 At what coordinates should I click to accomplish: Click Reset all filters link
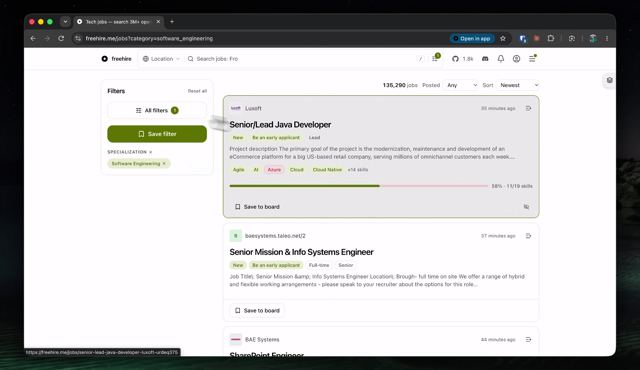197,91
